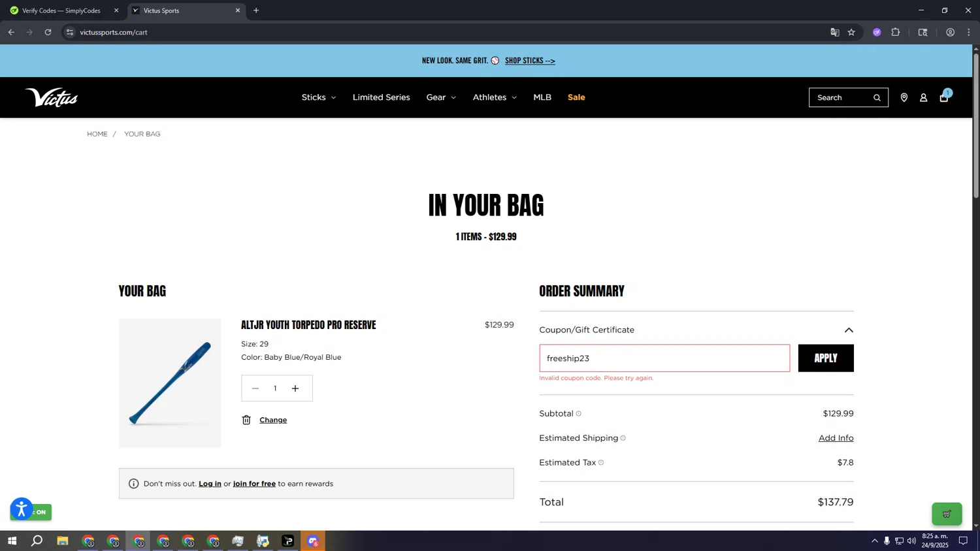Open the green floating cart widget
This screenshot has width=980, height=551.
tap(947, 514)
